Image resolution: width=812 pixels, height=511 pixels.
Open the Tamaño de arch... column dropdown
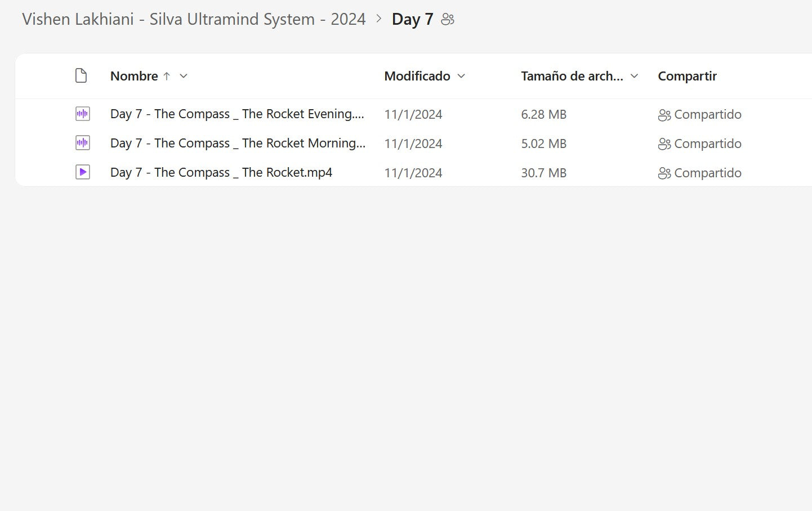pos(634,76)
